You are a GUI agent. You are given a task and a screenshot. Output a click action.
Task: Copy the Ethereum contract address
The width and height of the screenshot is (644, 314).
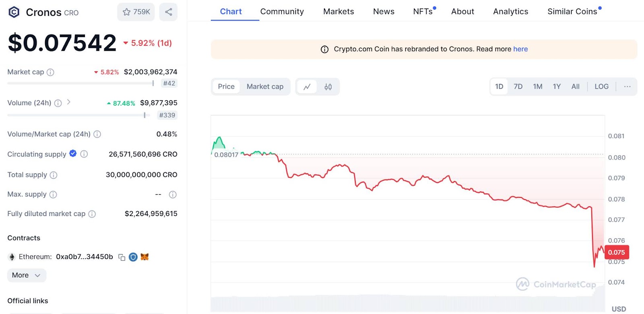[122, 257]
